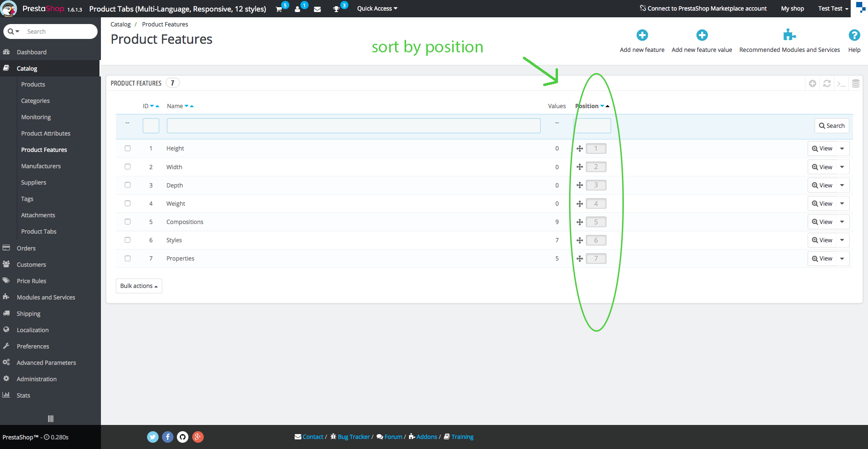Open Products in Catalog submenu
The width and height of the screenshot is (868, 449).
[x=33, y=85]
